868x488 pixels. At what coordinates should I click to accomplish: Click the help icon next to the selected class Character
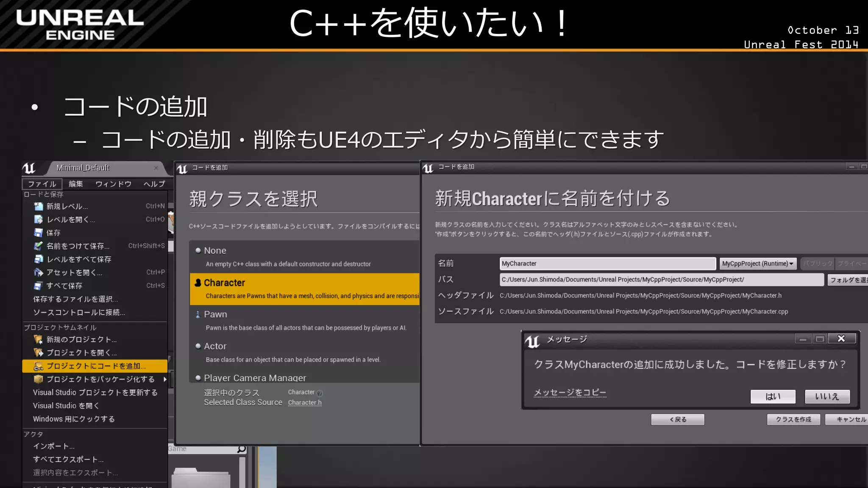coord(320,393)
